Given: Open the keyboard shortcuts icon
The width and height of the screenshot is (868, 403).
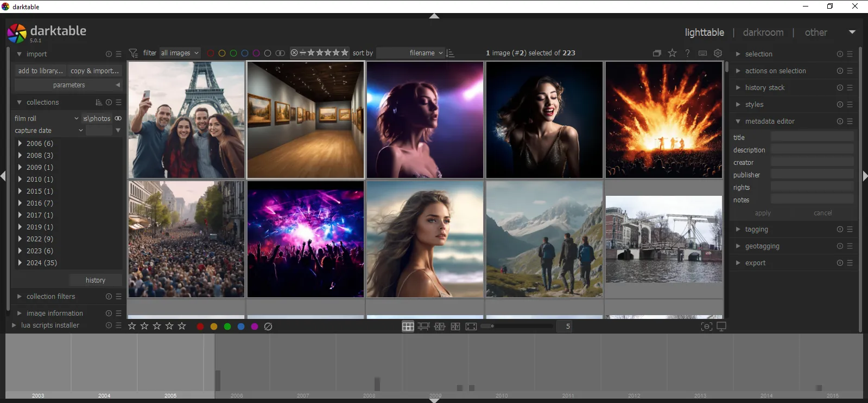Looking at the screenshot, I should coord(702,53).
